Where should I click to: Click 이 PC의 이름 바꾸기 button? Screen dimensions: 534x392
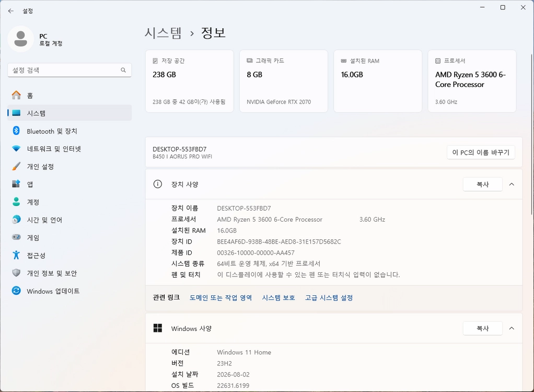click(x=481, y=152)
